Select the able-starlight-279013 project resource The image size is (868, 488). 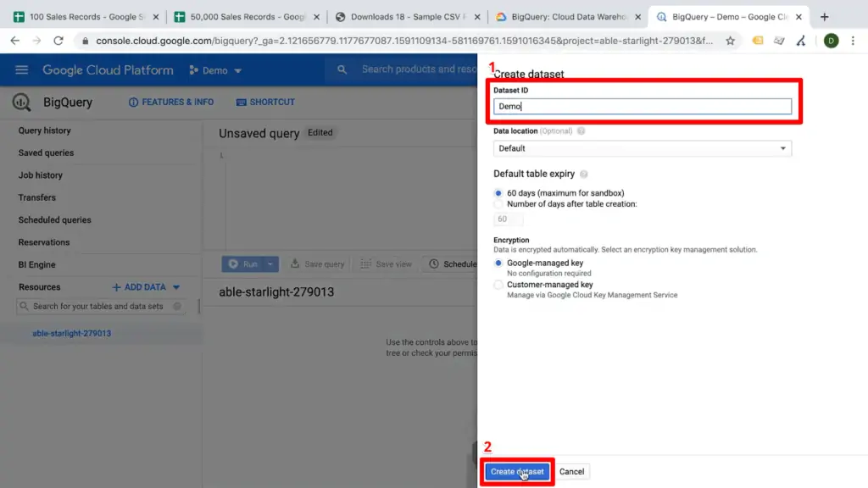(x=74, y=333)
